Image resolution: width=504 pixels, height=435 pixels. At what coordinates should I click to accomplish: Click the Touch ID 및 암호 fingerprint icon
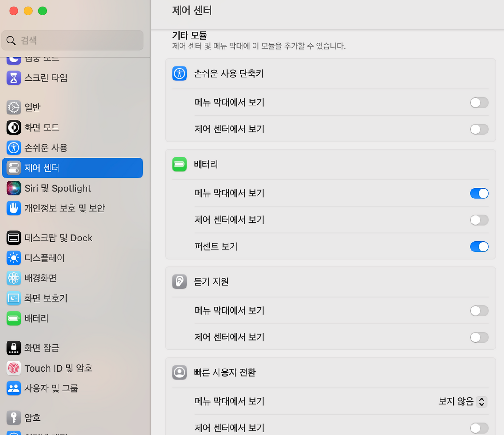(13, 368)
